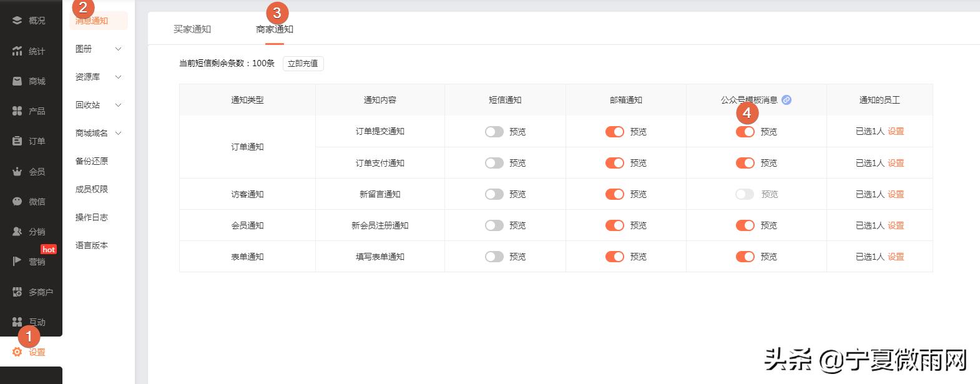Image resolution: width=980 pixels, height=384 pixels.
Task: Click 设置 link for 订单支付通知 staff
Action: tap(896, 163)
